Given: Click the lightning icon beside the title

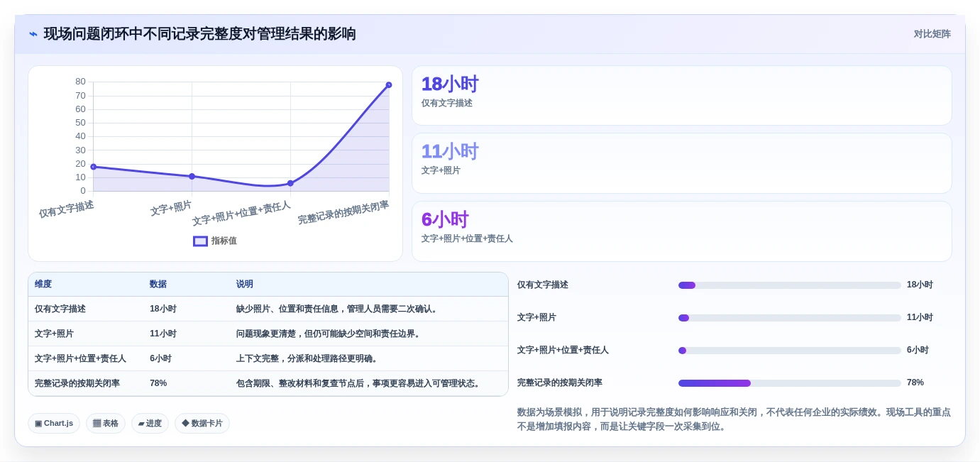Looking at the screenshot, I should tap(33, 34).
